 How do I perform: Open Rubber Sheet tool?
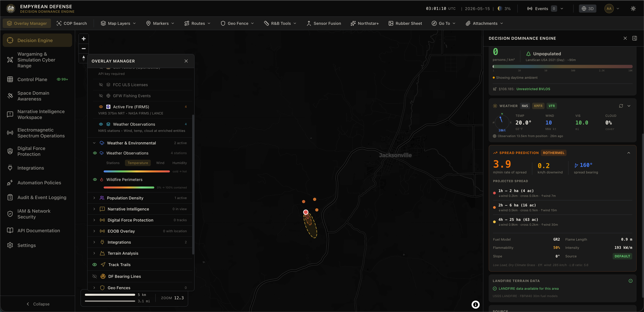pyautogui.click(x=405, y=23)
